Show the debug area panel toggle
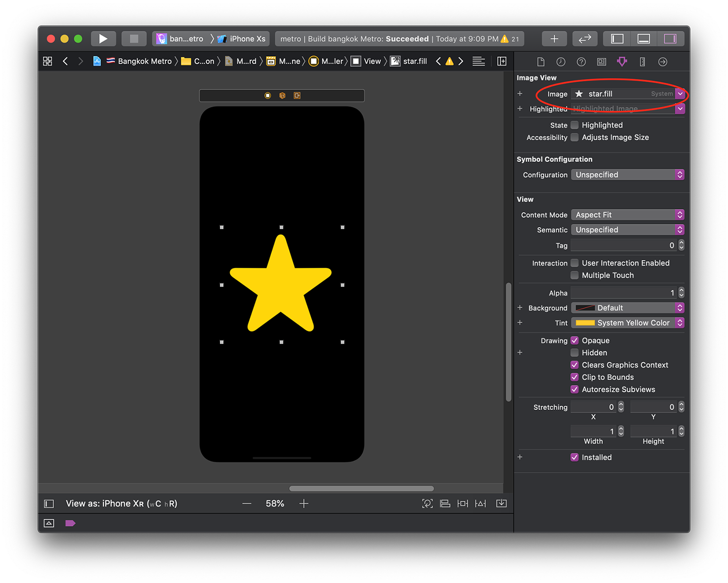This screenshot has height=583, width=728. 644,38
